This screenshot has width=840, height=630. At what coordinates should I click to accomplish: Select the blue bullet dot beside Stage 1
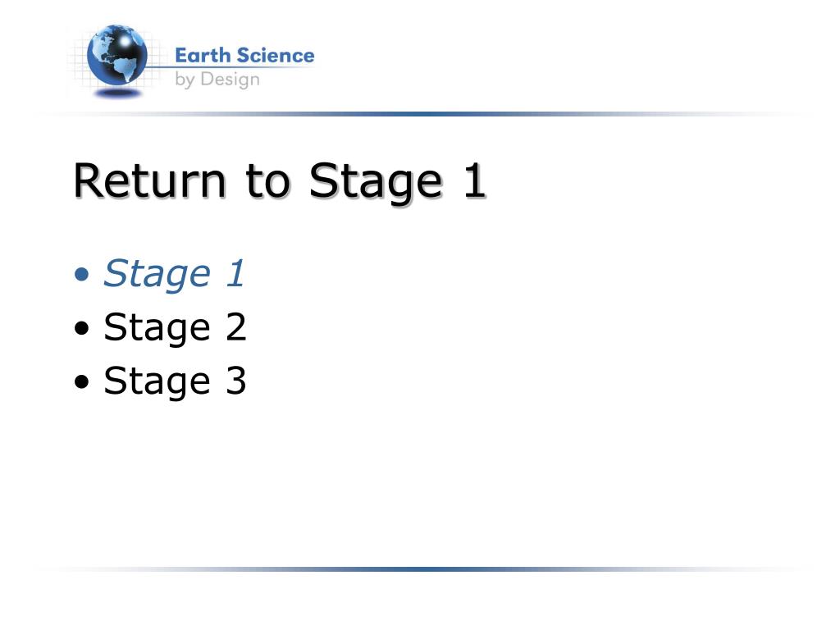tap(82, 275)
